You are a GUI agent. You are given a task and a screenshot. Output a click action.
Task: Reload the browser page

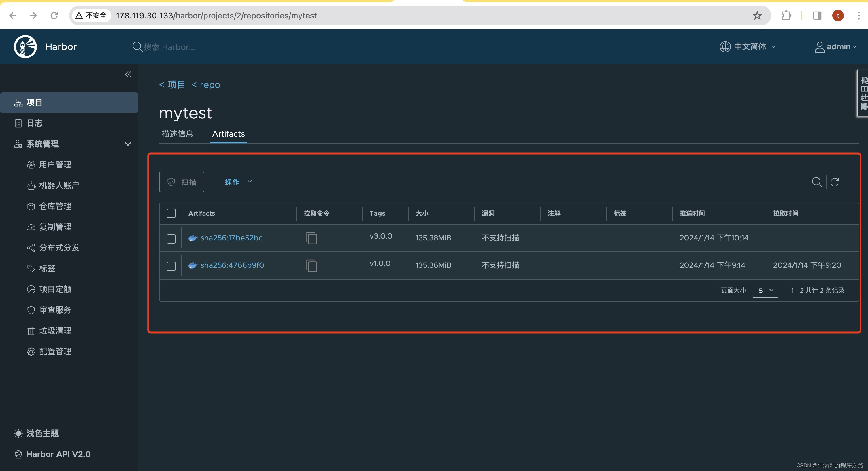click(54, 16)
